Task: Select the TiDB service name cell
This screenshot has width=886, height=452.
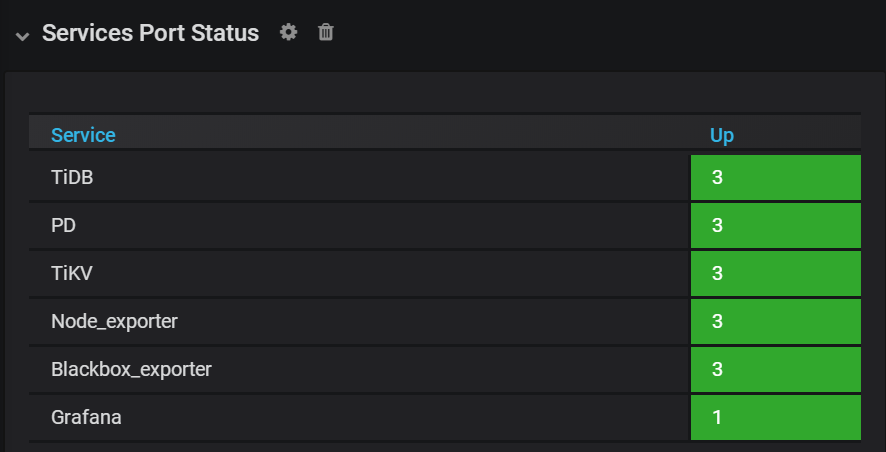Action: pyautogui.click(x=71, y=177)
